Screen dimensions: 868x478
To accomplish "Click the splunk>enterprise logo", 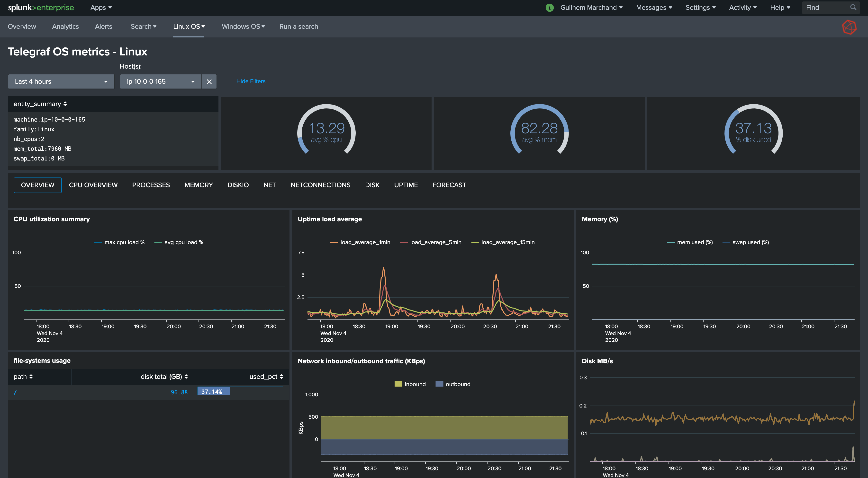I will tap(41, 7).
